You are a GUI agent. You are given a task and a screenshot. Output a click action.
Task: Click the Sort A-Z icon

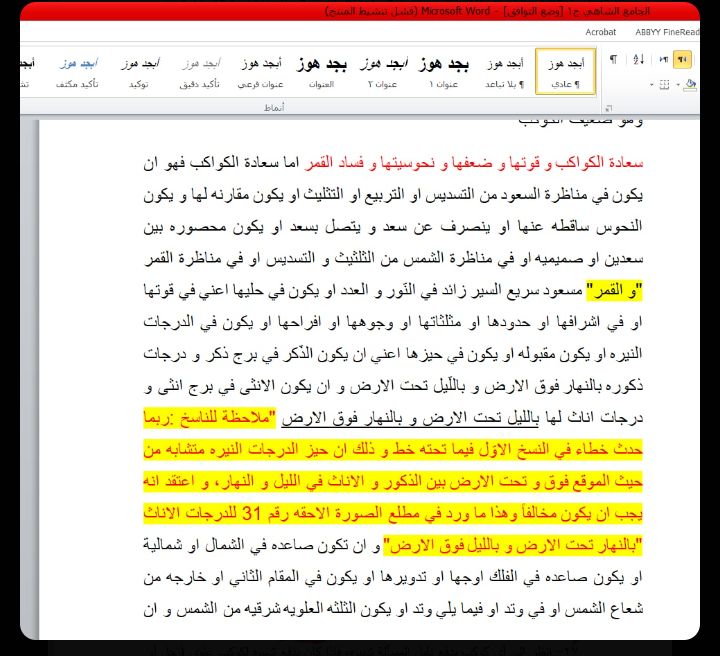tap(638, 60)
